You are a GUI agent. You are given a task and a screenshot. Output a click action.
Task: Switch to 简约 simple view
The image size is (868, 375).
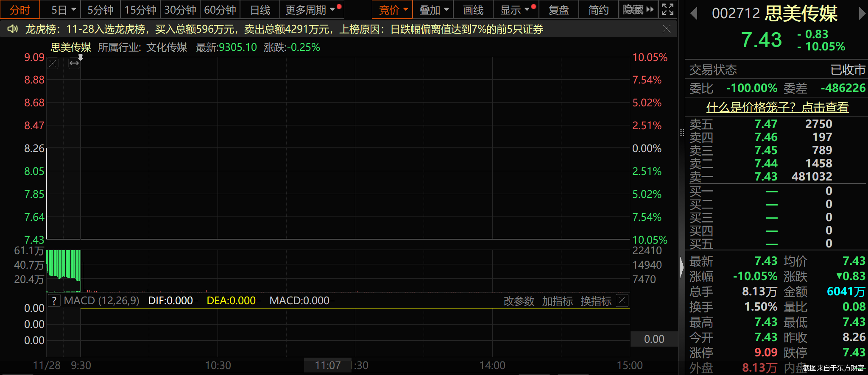pyautogui.click(x=599, y=9)
